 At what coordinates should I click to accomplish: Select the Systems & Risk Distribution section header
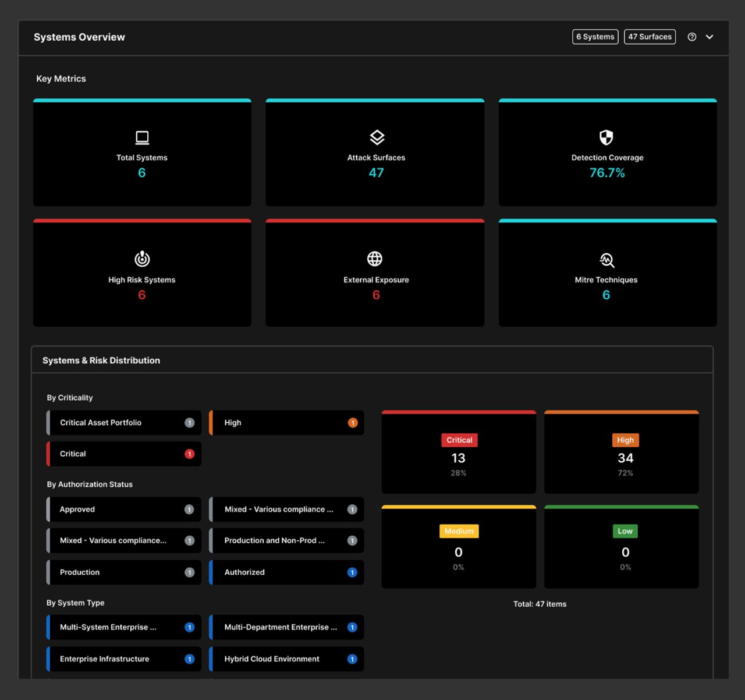point(101,360)
